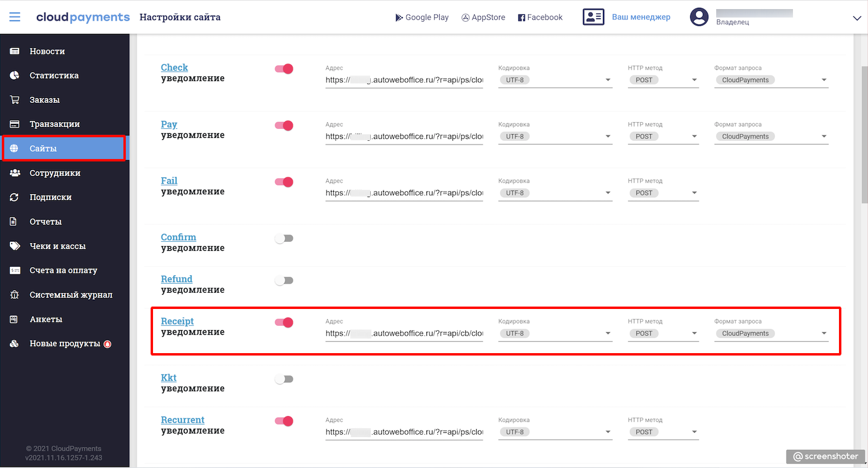This screenshot has width=868, height=468.
Task: Click the Statistics pie chart icon
Action: [15, 76]
